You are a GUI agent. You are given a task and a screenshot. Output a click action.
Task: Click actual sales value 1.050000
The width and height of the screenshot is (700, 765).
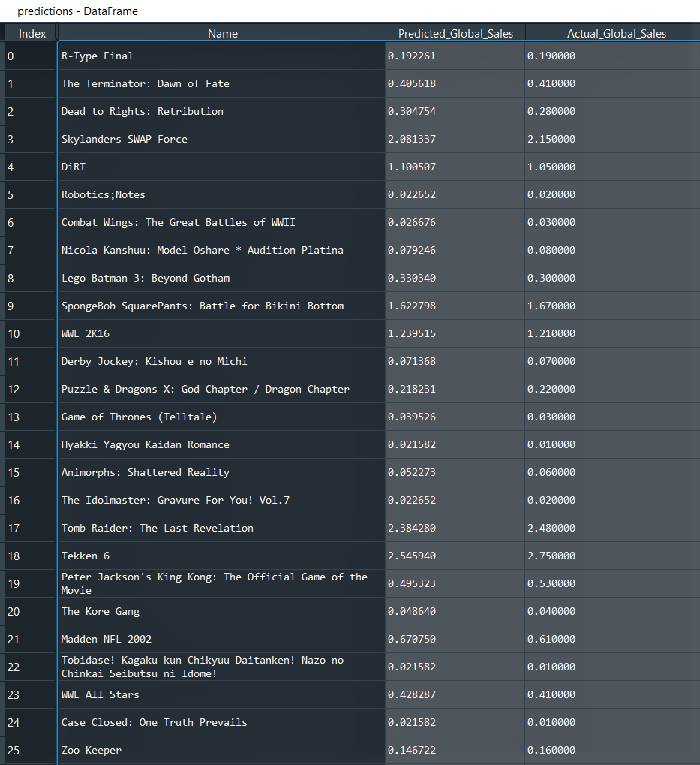click(613, 167)
